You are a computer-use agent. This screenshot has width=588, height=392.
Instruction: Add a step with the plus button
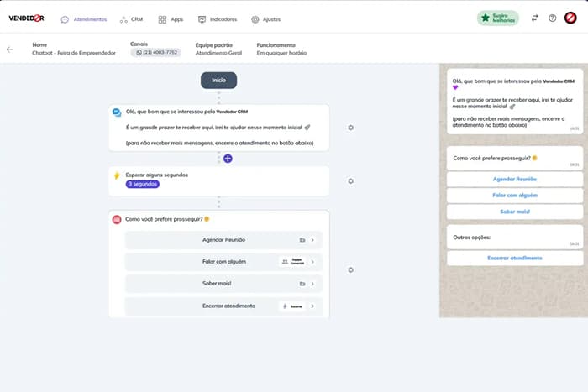[228, 159]
